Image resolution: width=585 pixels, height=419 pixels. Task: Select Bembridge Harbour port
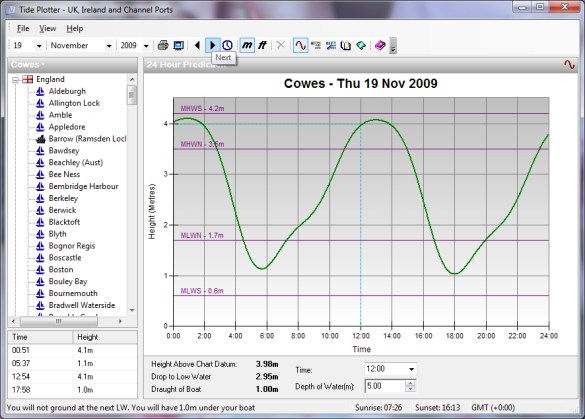point(84,186)
